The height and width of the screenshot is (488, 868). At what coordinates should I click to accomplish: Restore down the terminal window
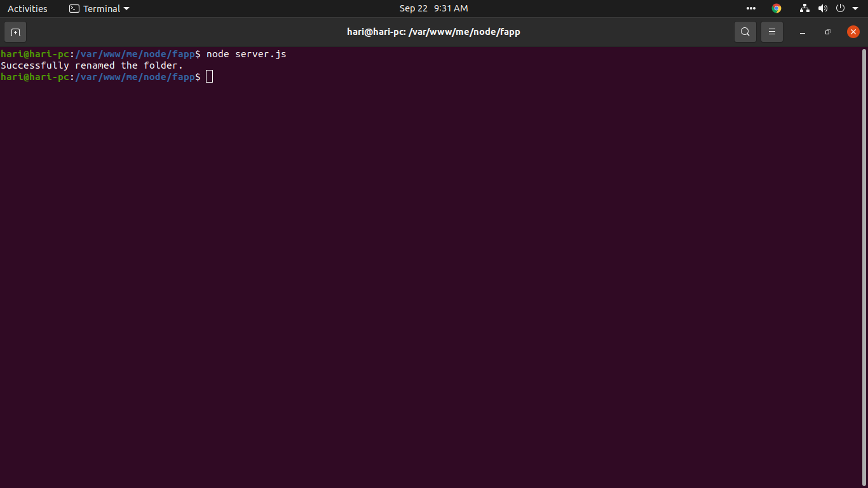click(827, 32)
